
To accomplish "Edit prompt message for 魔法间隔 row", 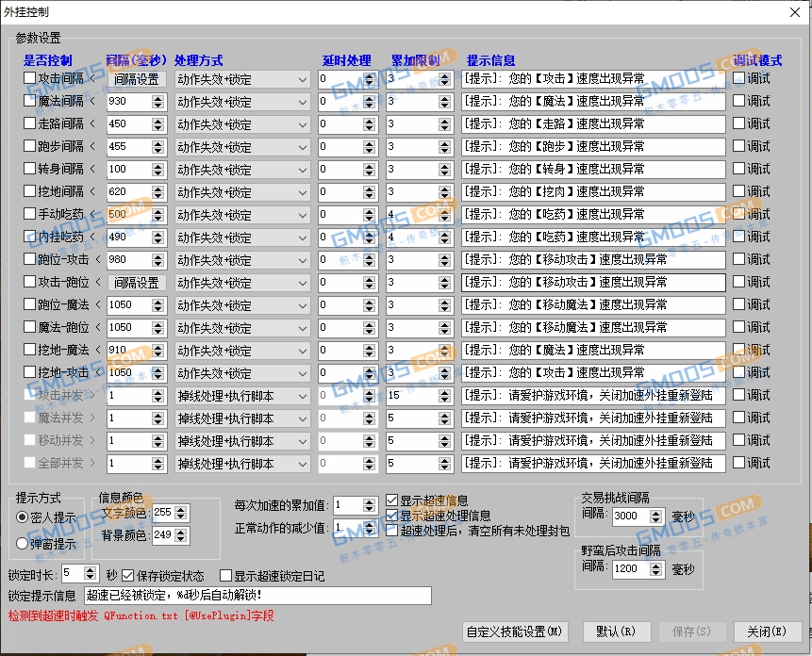I will click(x=593, y=102).
